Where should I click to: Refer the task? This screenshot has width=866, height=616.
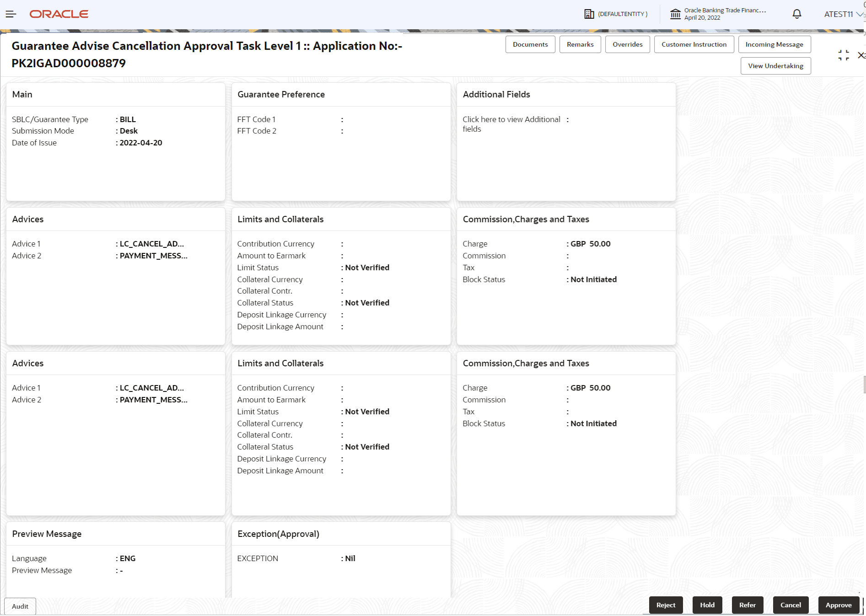747,605
